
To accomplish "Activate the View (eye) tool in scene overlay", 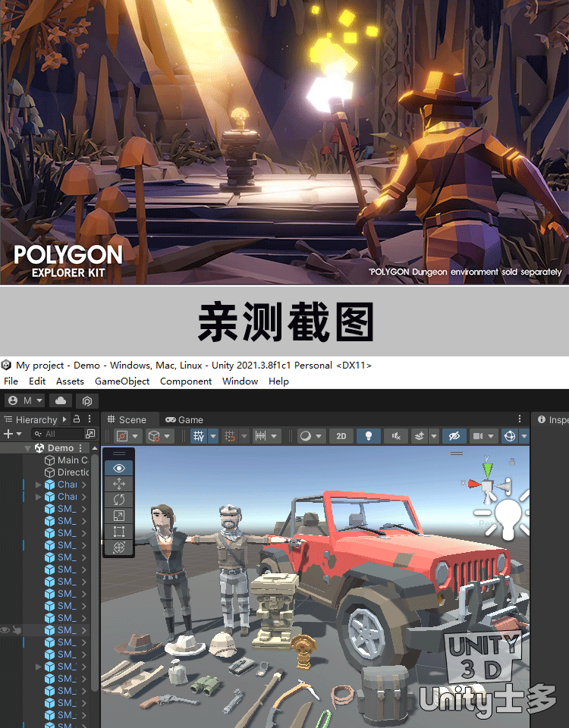I will (x=118, y=468).
